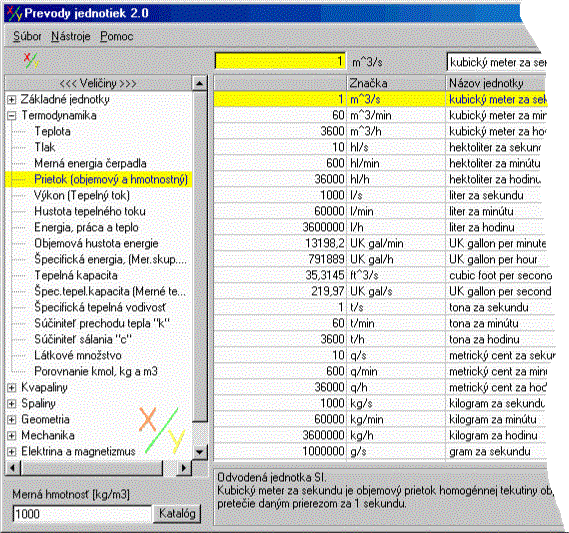This screenshot has height=533, width=569.
Task: Expand the Spaliny tree node
Action: coord(12,403)
